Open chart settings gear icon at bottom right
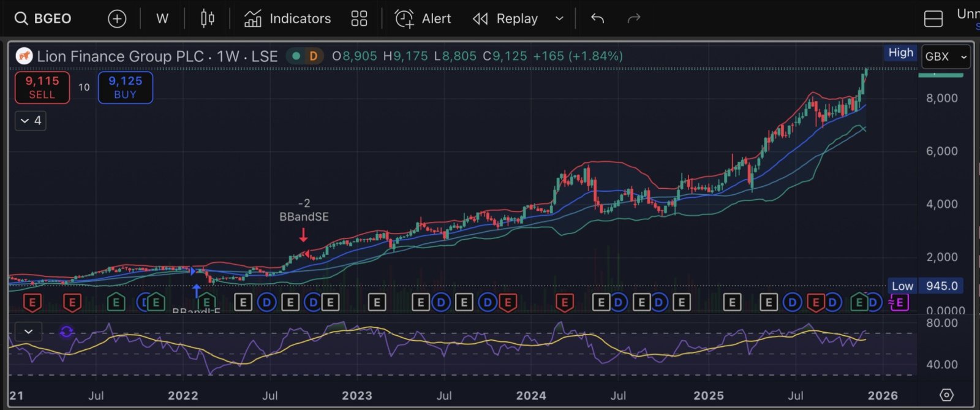 [x=946, y=395]
